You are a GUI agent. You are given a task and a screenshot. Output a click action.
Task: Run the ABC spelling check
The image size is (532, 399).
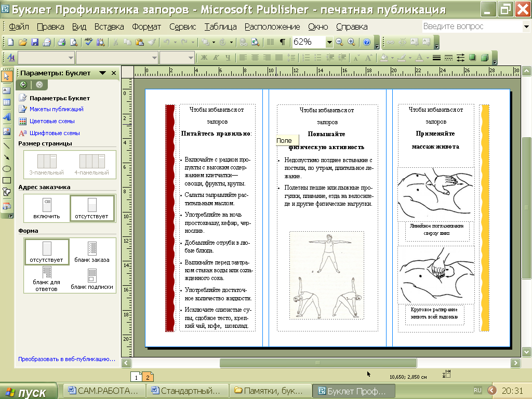[88, 42]
